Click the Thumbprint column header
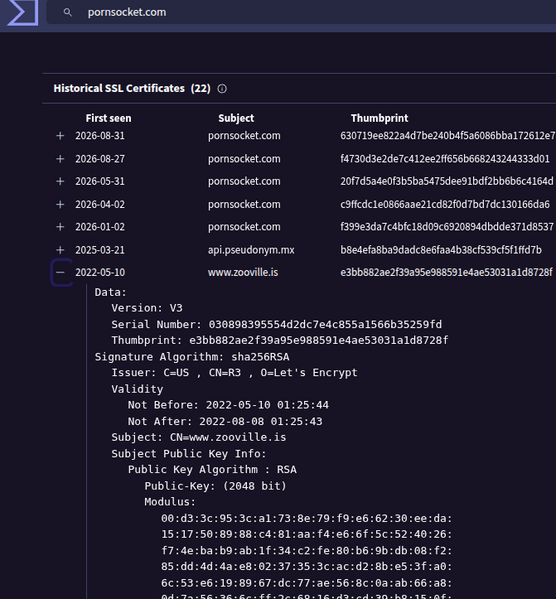Screen dimensions: 556x599 (379, 118)
